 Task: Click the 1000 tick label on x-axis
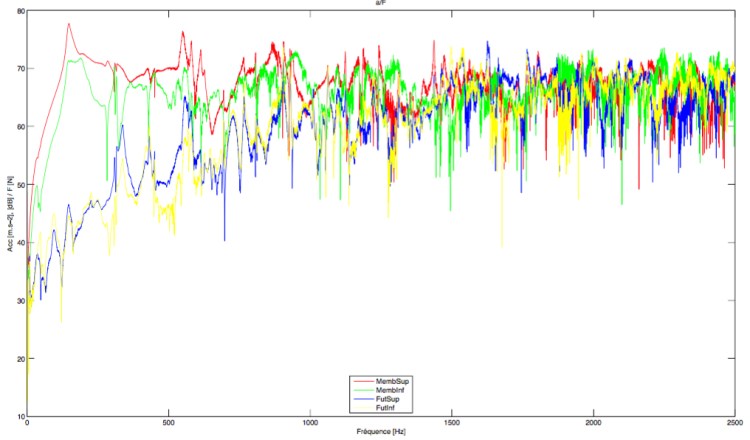click(310, 423)
